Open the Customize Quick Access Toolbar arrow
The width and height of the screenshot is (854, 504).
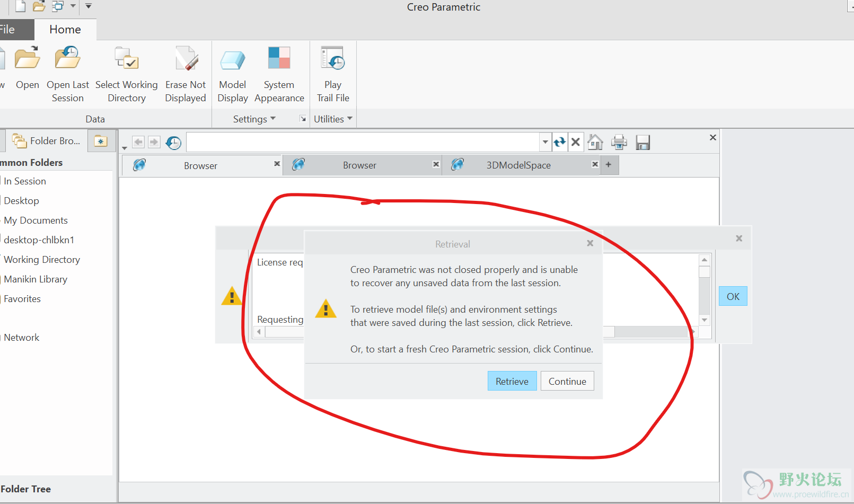(x=89, y=6)
